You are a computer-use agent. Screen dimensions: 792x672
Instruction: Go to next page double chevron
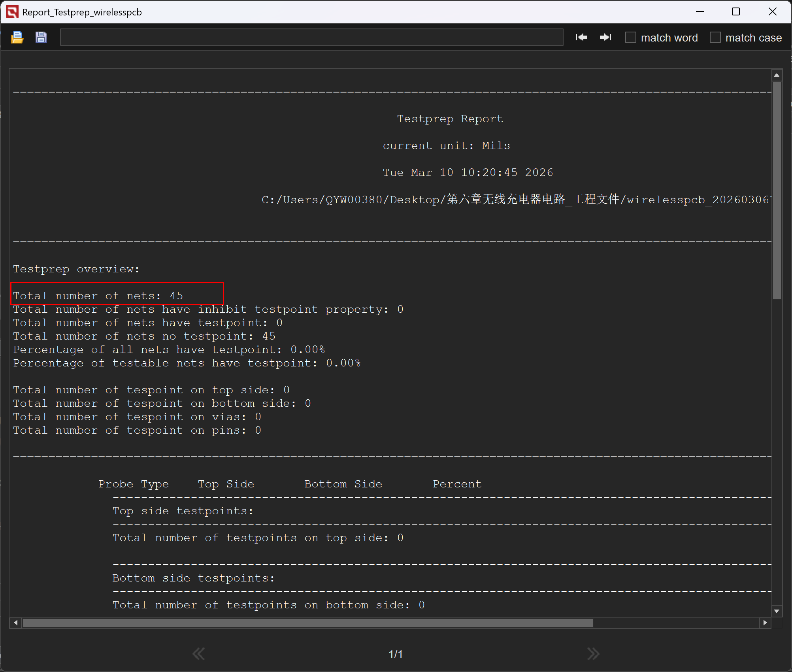click(593, 654)
